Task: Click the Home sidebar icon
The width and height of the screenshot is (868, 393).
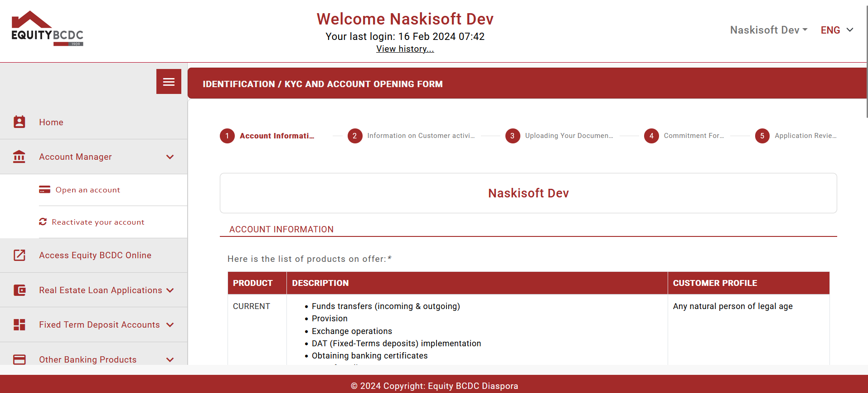Action: coord(19,122)
